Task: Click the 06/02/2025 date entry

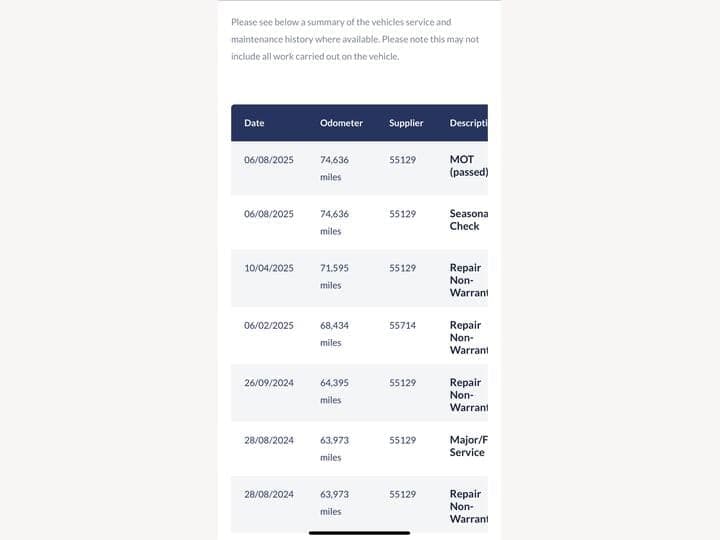Action: [269, 325]
